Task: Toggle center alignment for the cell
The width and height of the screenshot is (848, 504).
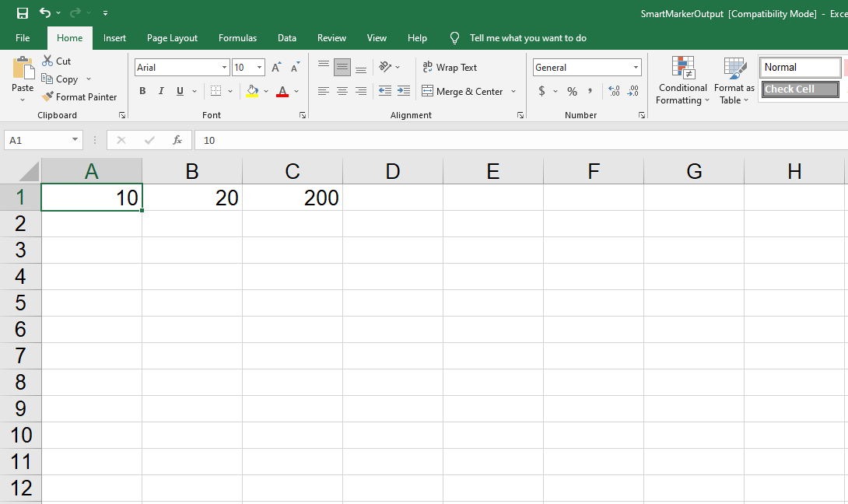Action: (x=342, y=91)
